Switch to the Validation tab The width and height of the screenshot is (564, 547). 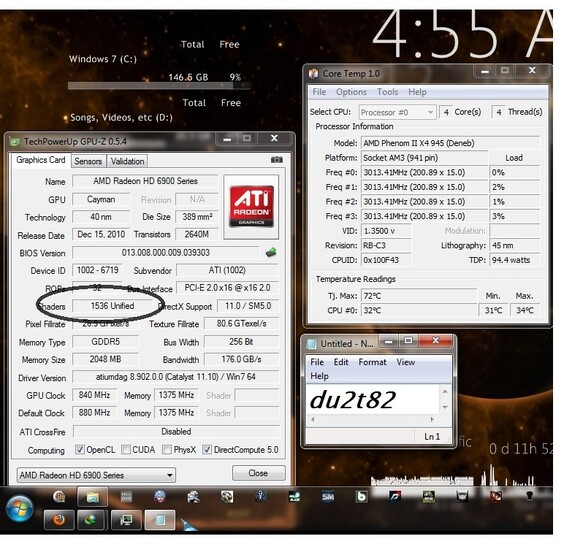point(127,161)
